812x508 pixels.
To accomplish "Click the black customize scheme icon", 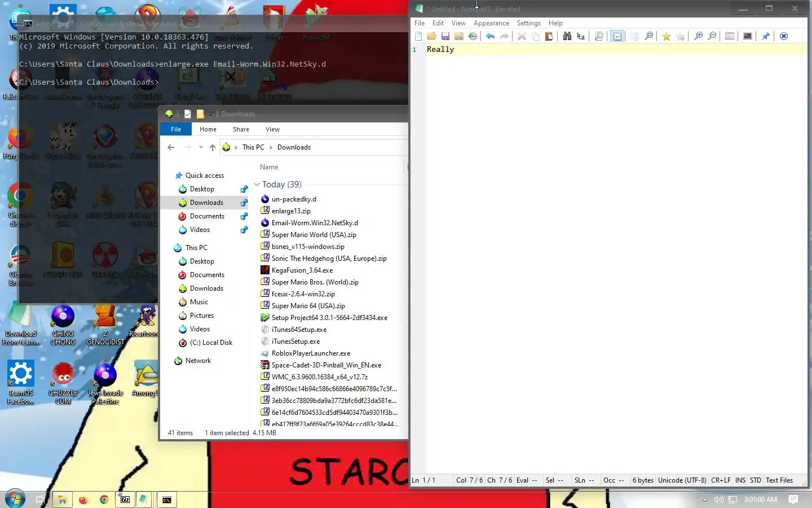I will pyautogui.click(x=748, y=36).
